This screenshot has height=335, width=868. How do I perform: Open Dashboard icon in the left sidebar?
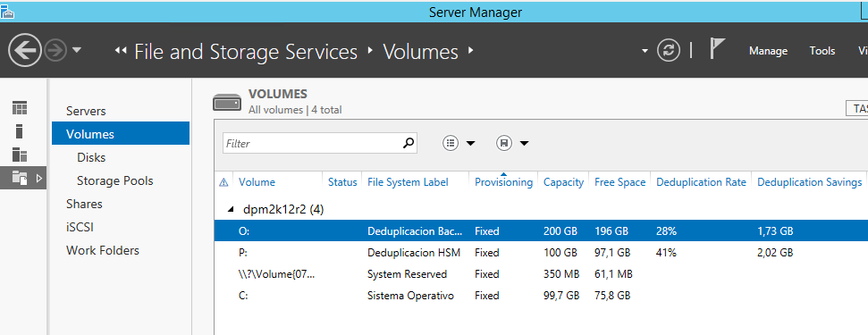click(20, 108)
